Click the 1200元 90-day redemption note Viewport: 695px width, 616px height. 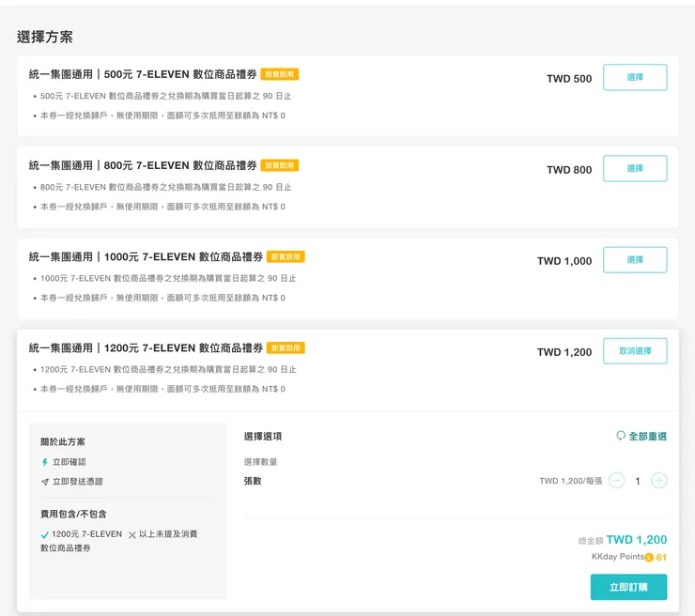click(x=168, y=370)
